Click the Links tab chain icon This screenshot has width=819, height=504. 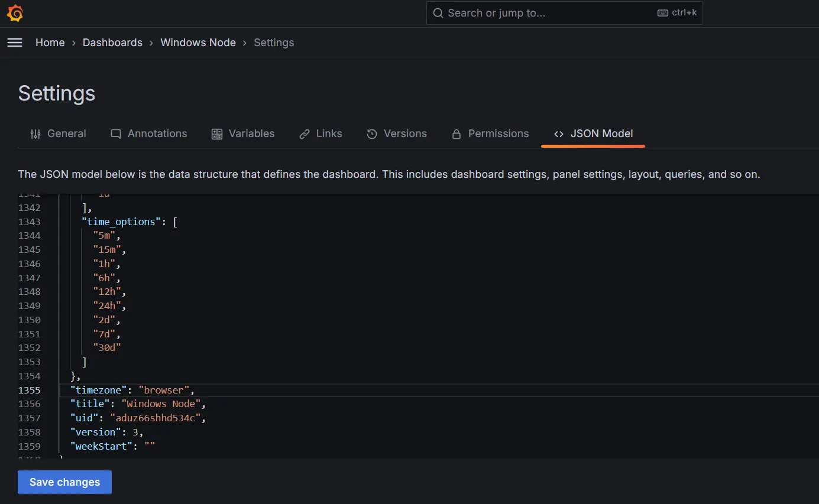(305, 134)
